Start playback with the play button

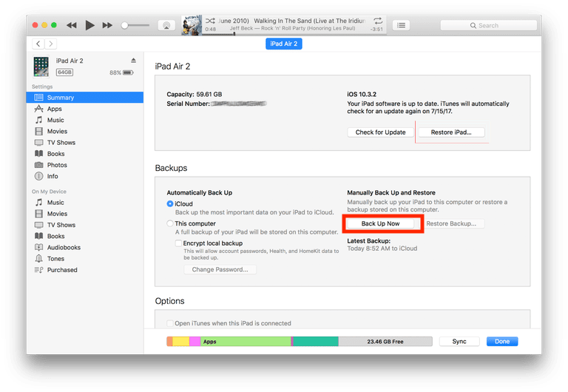[x=89, y=25]
